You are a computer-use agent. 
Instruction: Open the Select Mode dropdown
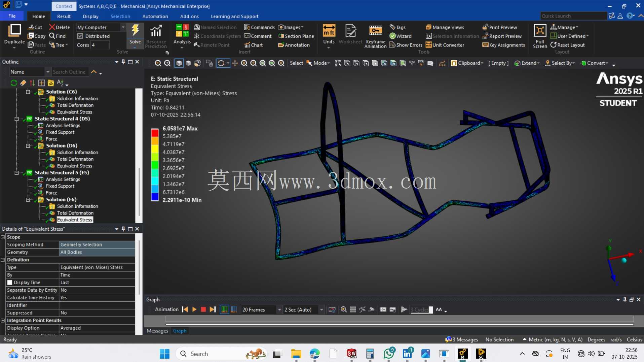[x=318, y=63]
